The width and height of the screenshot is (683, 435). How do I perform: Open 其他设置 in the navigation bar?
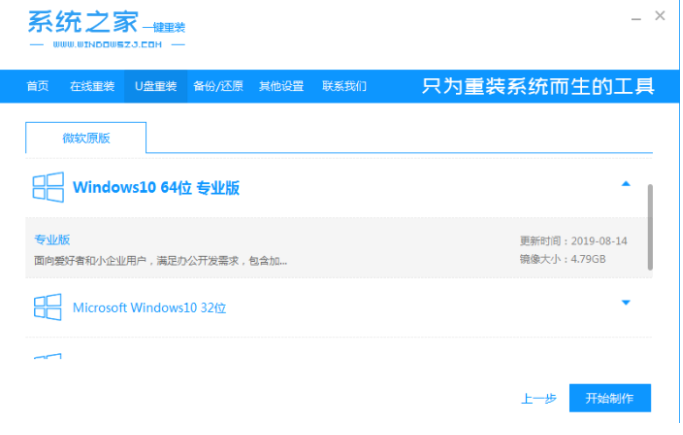point(281,86)
